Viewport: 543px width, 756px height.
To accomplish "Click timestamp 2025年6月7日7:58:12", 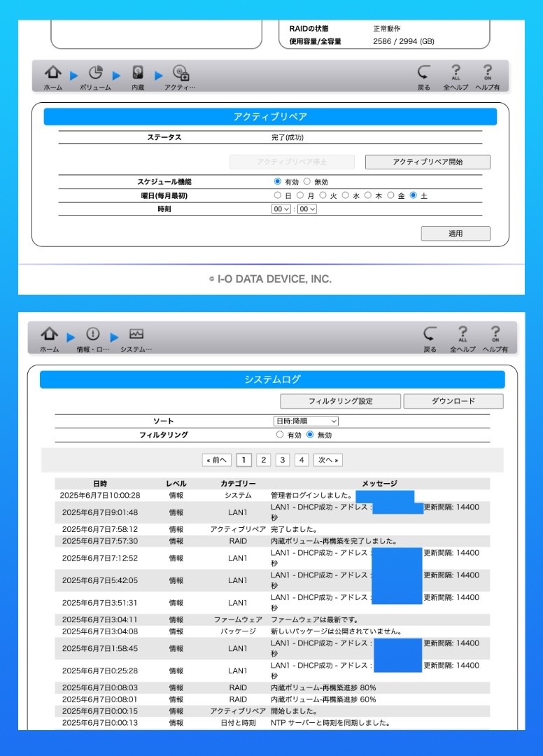I will click(x=100, y=529).
